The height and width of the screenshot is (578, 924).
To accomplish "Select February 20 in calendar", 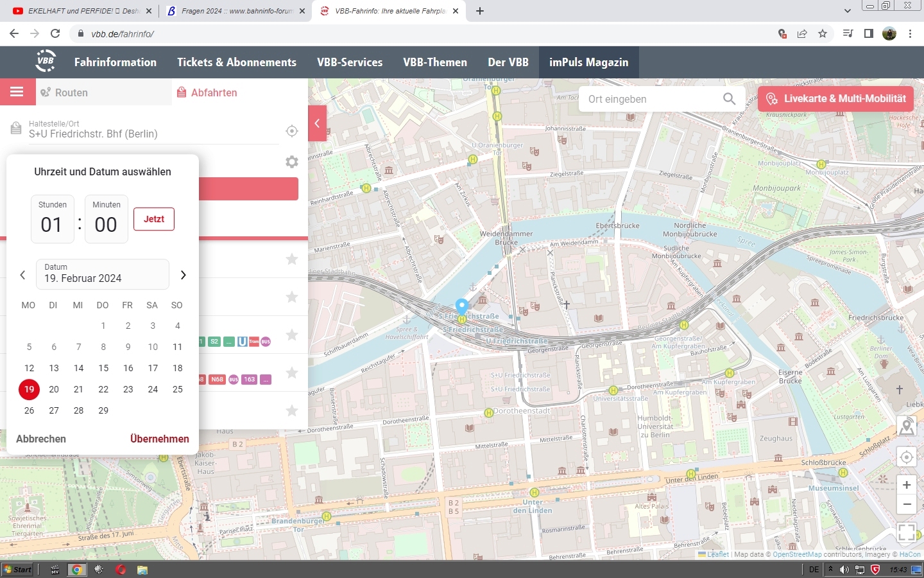I will point(54,389).
